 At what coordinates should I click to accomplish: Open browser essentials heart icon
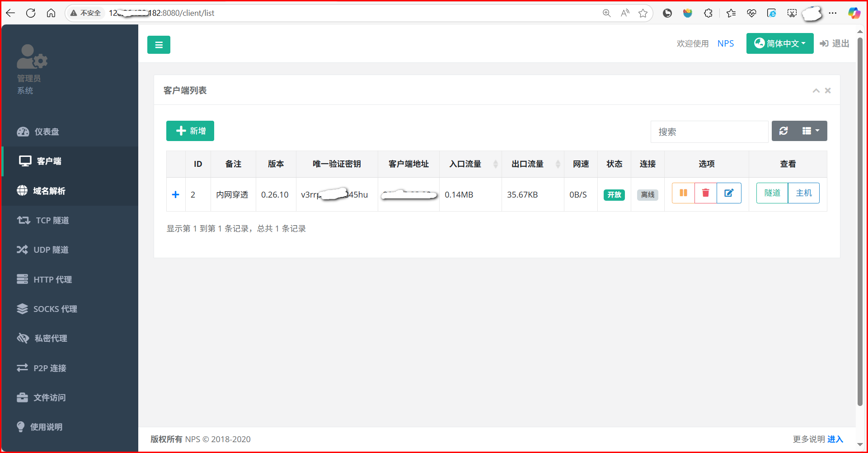751,13
